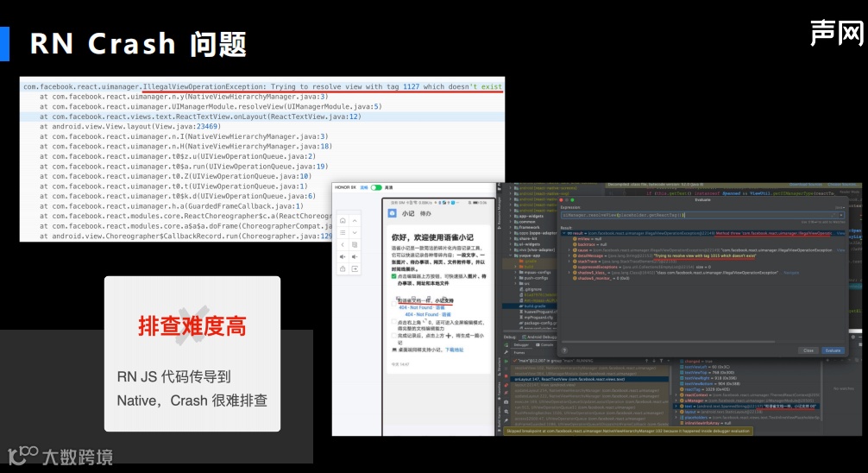Open the Console tab in debug panel

click(543, 344)
